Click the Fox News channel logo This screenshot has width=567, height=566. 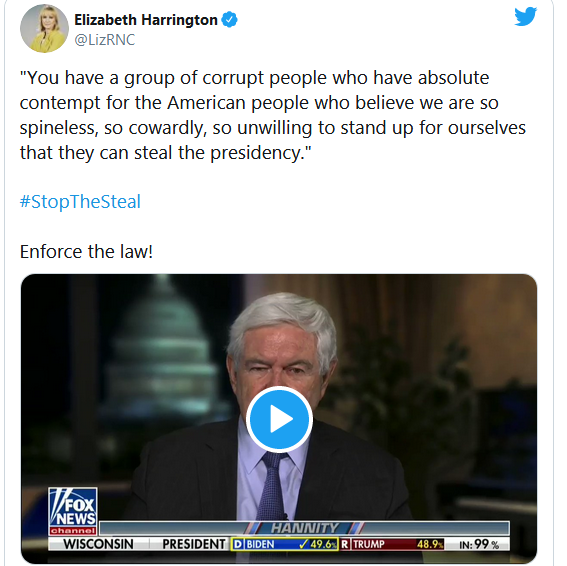point(73,511)
